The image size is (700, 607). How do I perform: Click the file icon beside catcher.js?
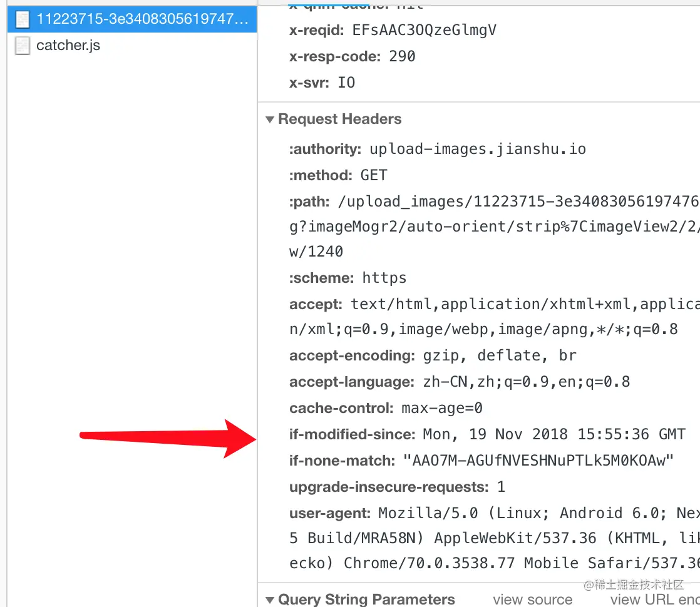(23, 46)
